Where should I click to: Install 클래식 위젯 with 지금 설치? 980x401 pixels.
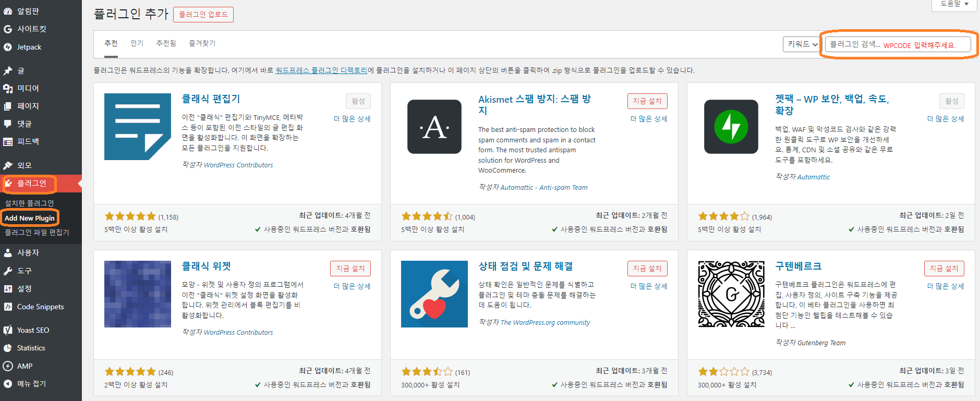click(x=350, y=269)
